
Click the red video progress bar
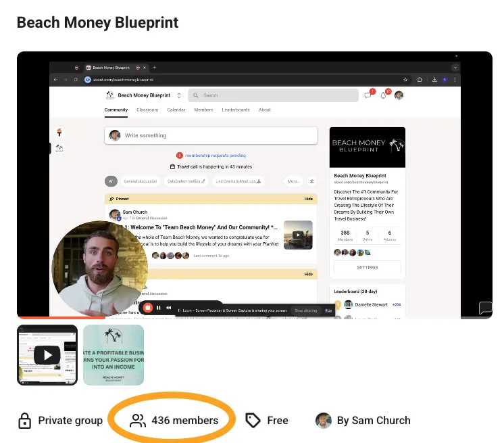[61, 317]
